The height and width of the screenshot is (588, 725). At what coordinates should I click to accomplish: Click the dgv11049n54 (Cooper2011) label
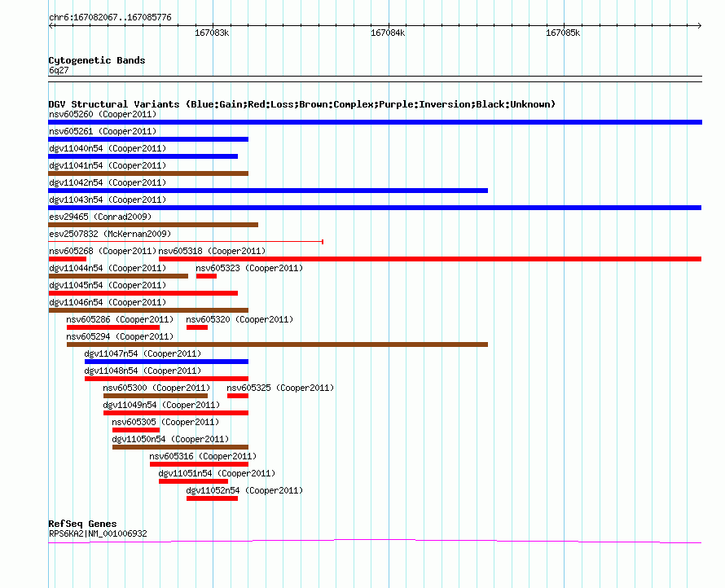[161, 405]
